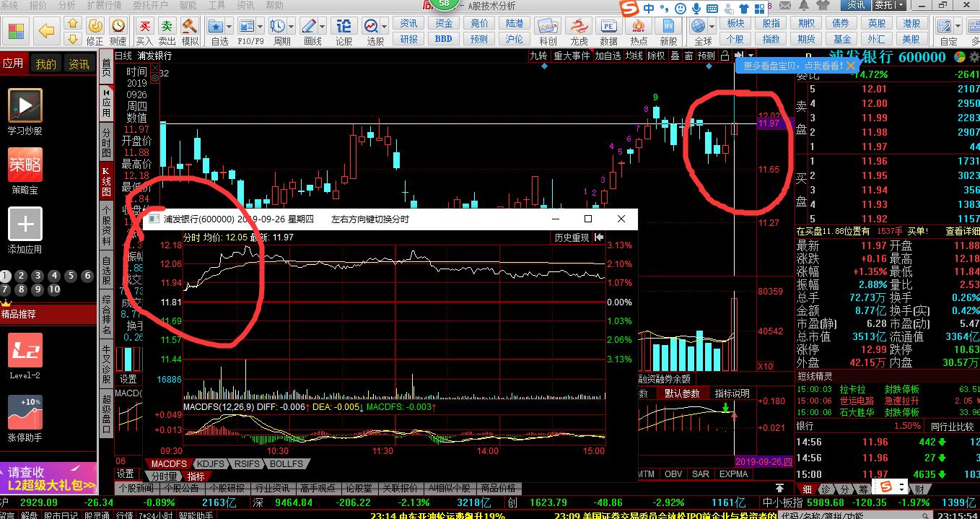The height and width of the screenshot is (519, 980).
Task: Open the chart toolbar overflow dropdown arrow
Action: [751, 56]
